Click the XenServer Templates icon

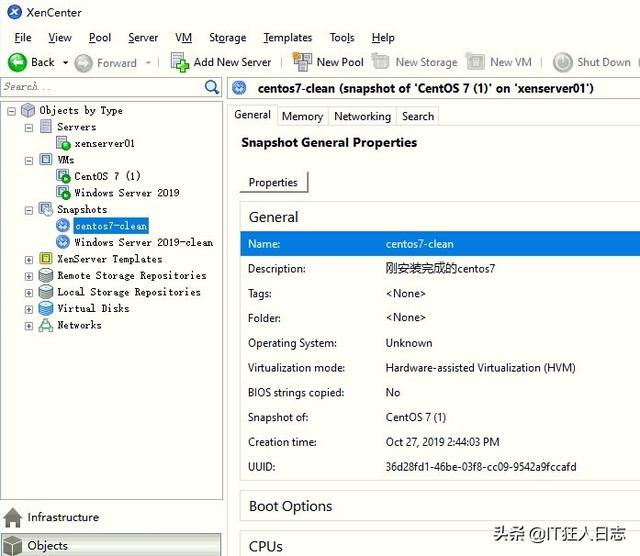(x=46, y=258)
